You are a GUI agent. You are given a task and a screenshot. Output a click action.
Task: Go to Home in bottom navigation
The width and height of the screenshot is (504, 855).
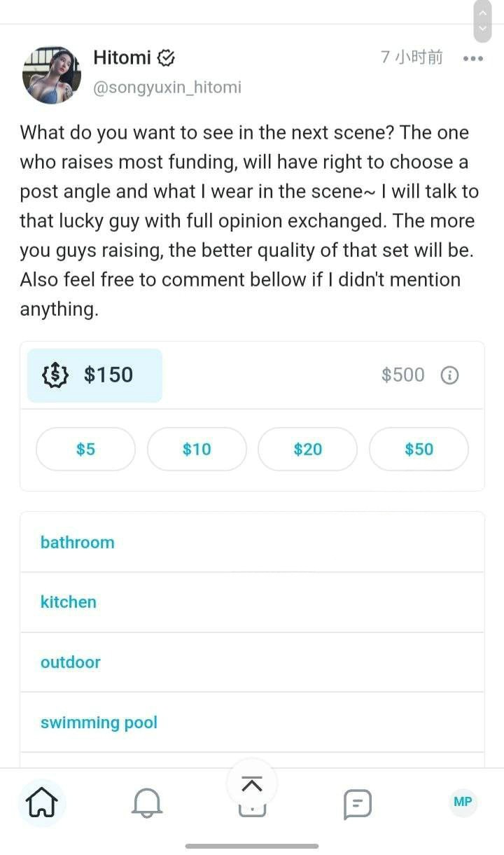pos(43,802)
